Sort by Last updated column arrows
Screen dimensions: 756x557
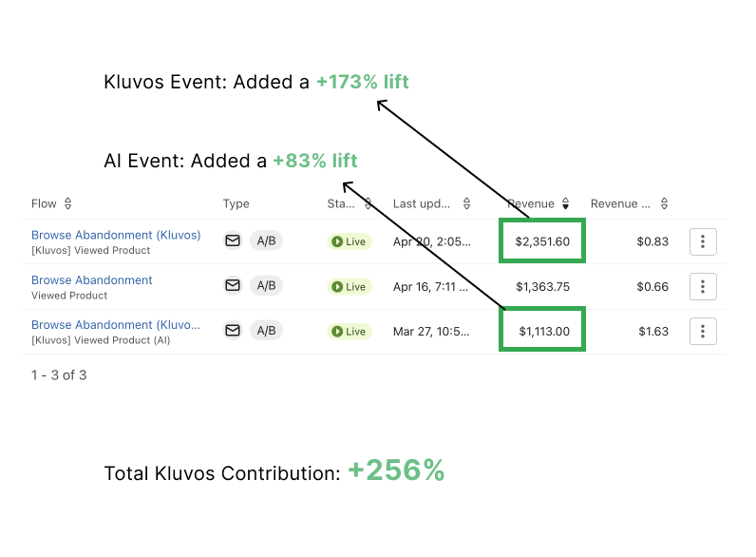point(466,203)
